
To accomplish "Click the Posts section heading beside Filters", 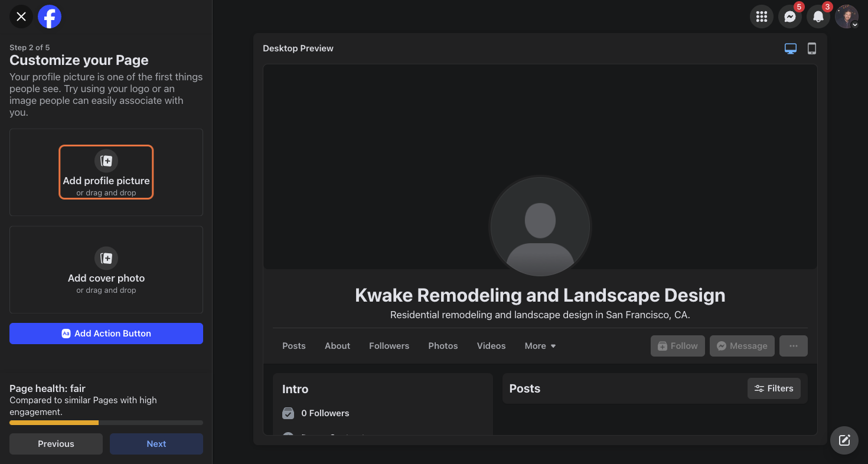I will coord(525,388).
